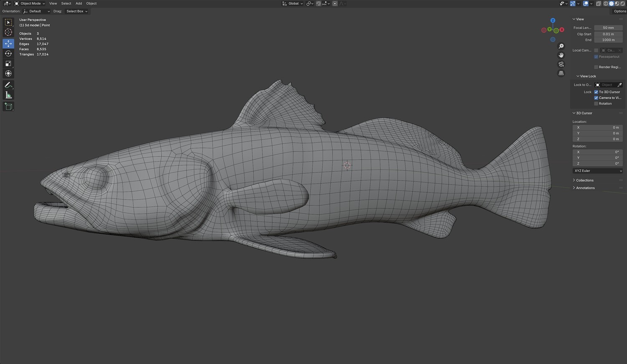
Task: Enable the Render Region checkbox
Action: click(596, 67)
